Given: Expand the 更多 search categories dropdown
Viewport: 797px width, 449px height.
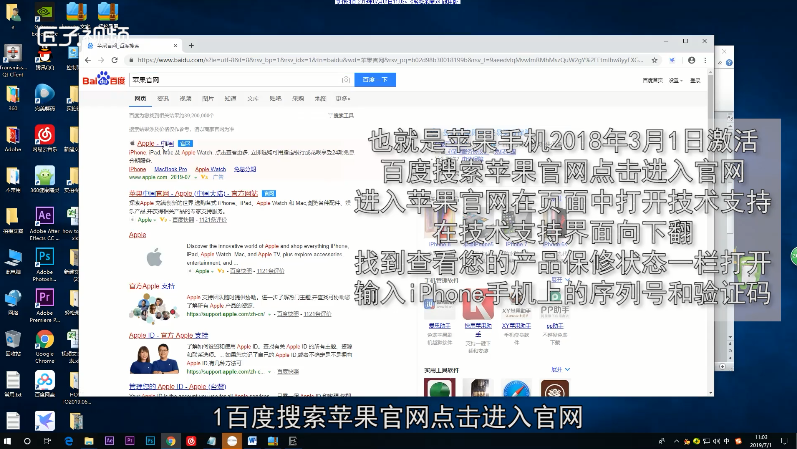Looking at the screenshot, I should coord(342,99).
